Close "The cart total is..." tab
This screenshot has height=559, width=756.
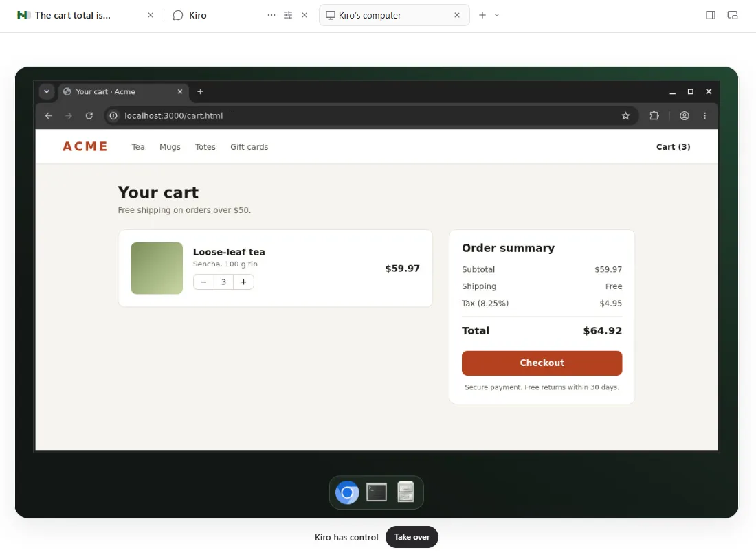[x=151, y=15]
